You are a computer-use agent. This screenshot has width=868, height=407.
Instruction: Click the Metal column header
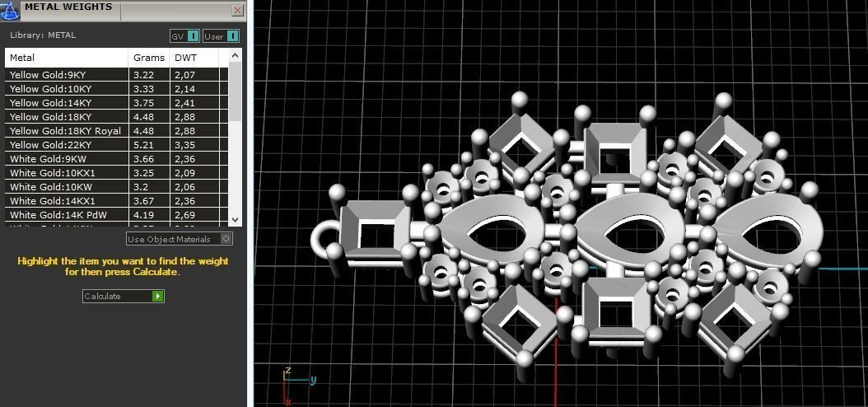point(67,58)
